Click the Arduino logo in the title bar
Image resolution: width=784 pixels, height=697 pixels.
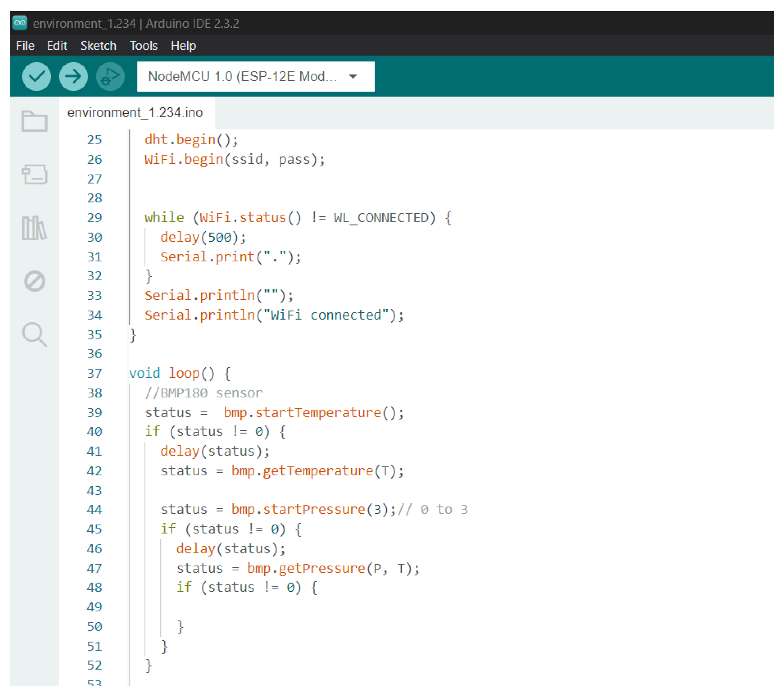20,23
